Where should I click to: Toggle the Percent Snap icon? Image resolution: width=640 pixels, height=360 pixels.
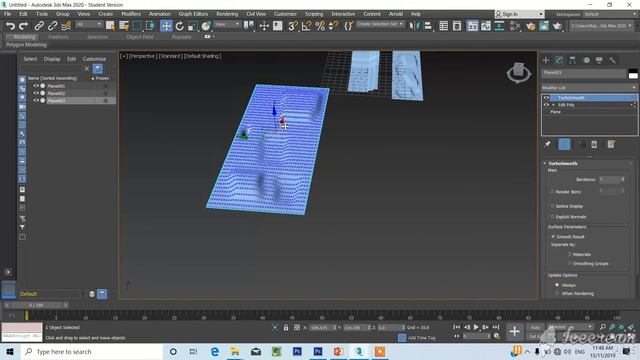320,26
